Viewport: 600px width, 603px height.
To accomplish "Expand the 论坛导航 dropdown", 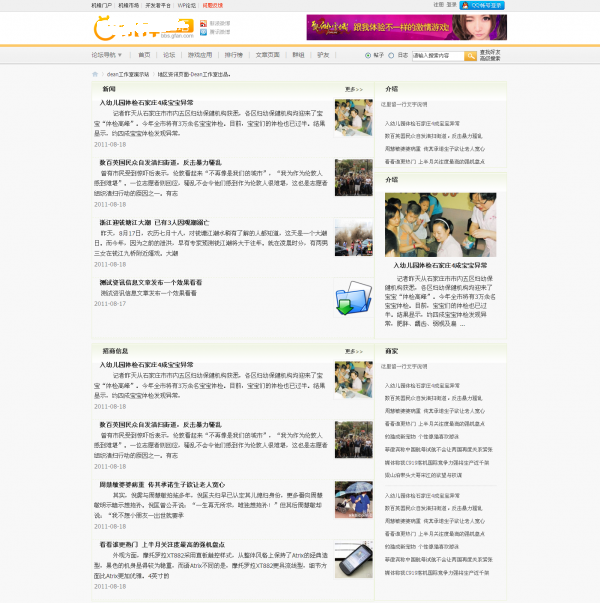I will point(107,55).
